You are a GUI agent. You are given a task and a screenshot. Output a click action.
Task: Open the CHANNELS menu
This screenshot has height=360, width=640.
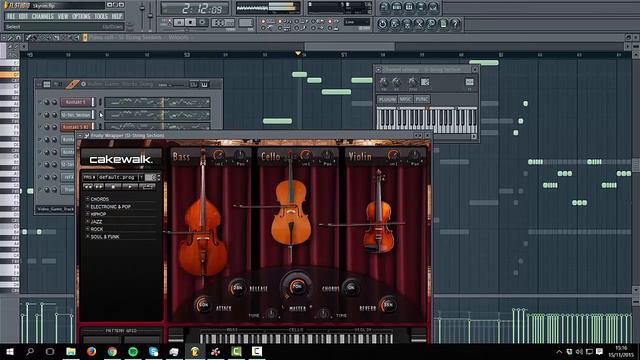[x=43, y=16]
